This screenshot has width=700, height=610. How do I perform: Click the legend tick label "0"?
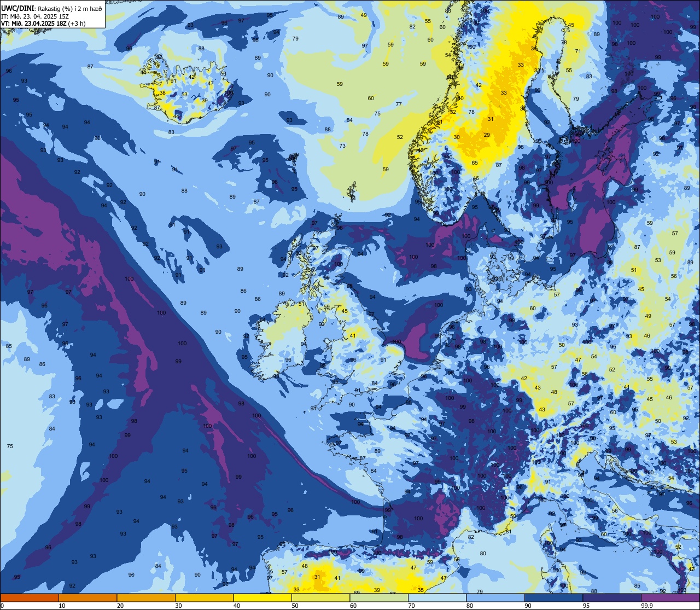(2, 606)
